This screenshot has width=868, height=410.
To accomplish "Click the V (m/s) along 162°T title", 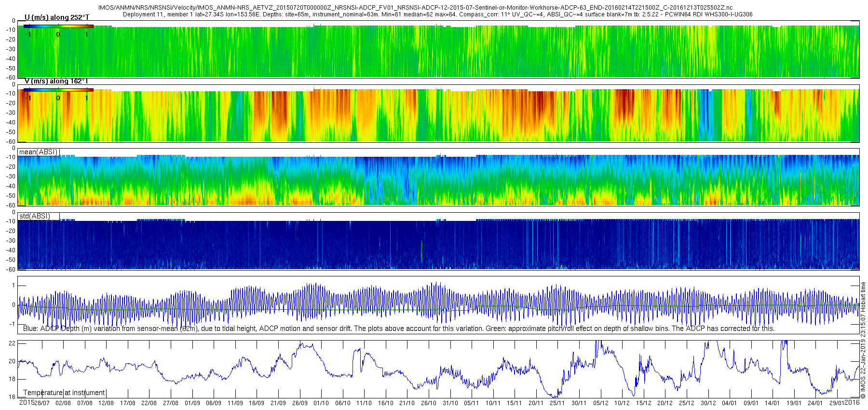I will click(57, 81).
